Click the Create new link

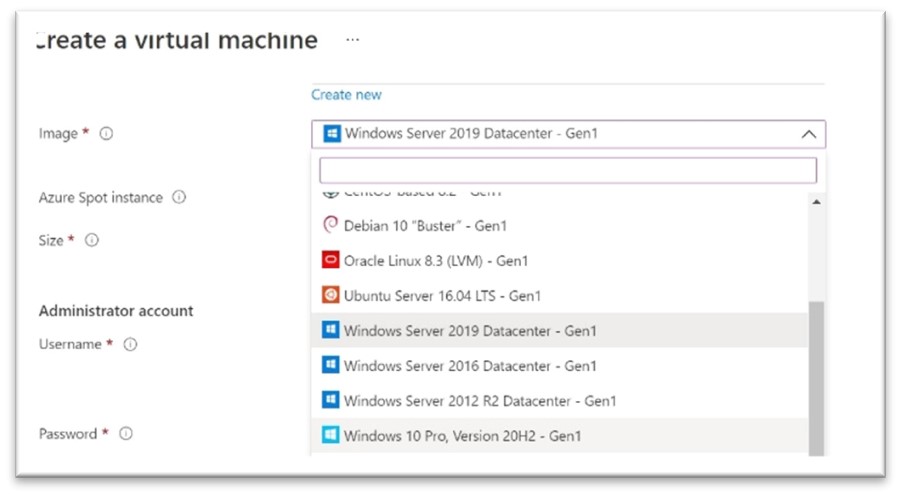346,95
